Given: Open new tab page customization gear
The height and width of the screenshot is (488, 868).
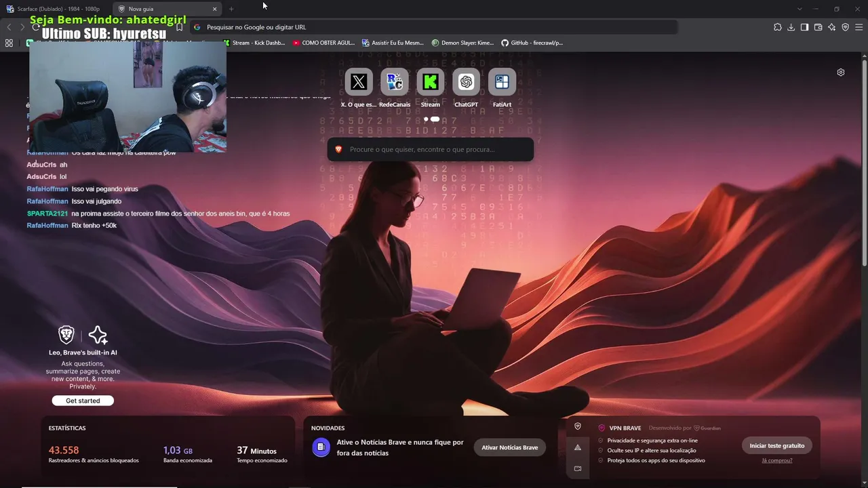Looking at the screenshot, I should click(x=841, y=73).
